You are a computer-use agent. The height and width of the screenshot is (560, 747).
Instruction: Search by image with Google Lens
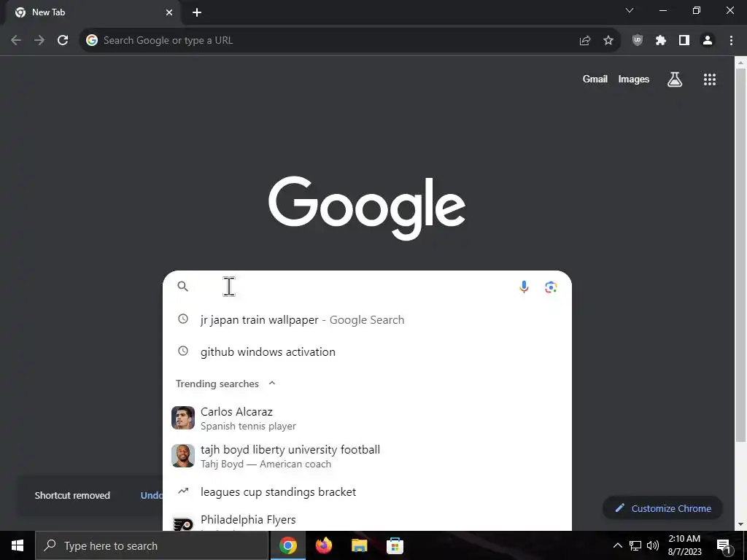coord(551,287)
